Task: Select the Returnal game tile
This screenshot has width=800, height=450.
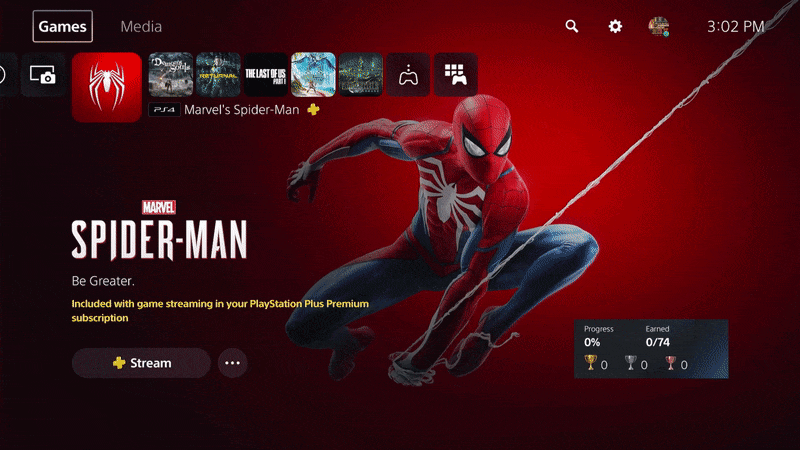Action: [218, 74]
